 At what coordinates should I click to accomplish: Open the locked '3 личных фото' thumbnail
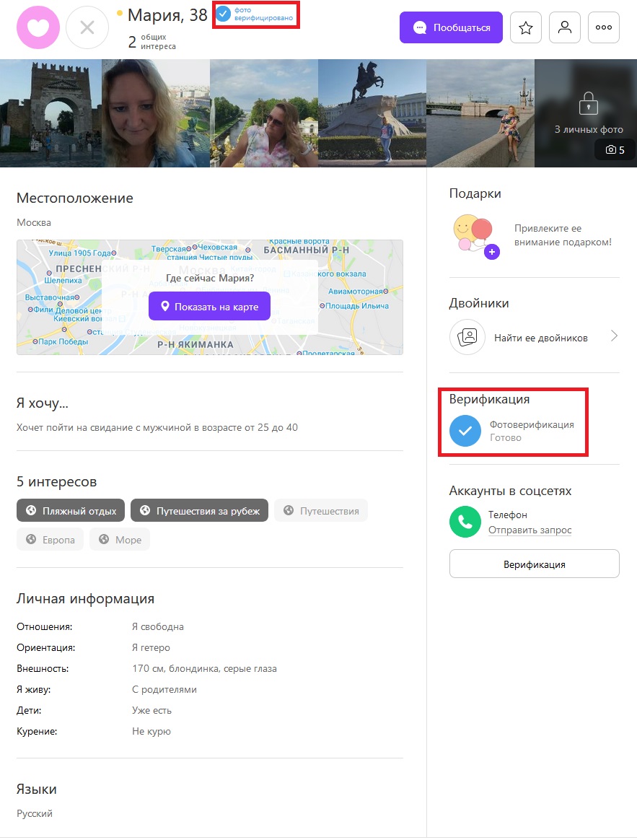(586, 113)
